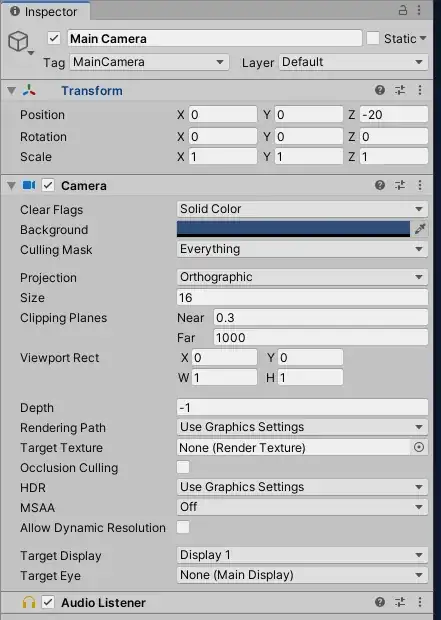This screenshot has height=620, width=441.
Task: Toggle Main Camera active checkbox
Action: [54, 38]
